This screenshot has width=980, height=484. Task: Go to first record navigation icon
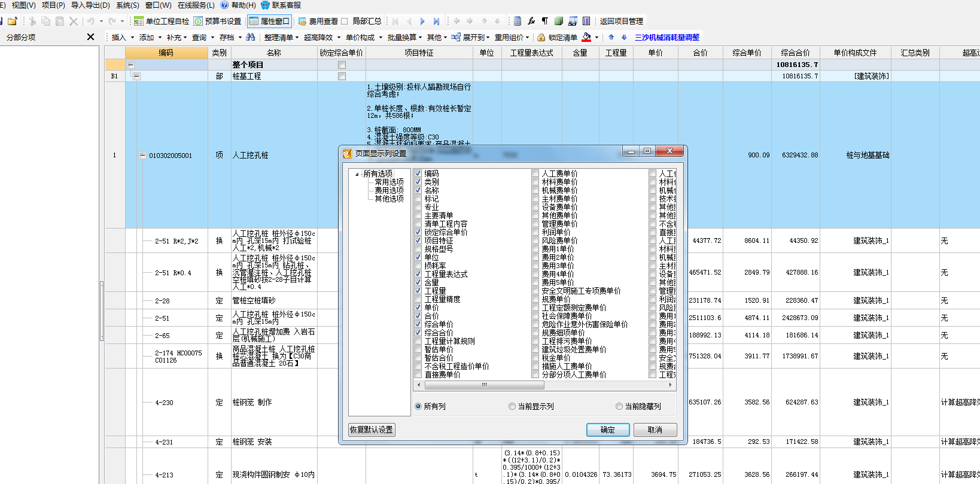(x=395, y=21)
